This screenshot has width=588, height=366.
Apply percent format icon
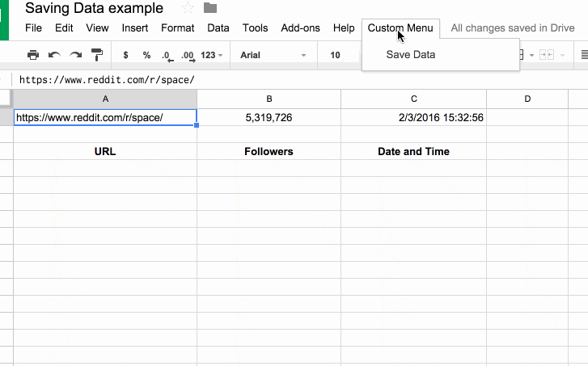(146, 55)
